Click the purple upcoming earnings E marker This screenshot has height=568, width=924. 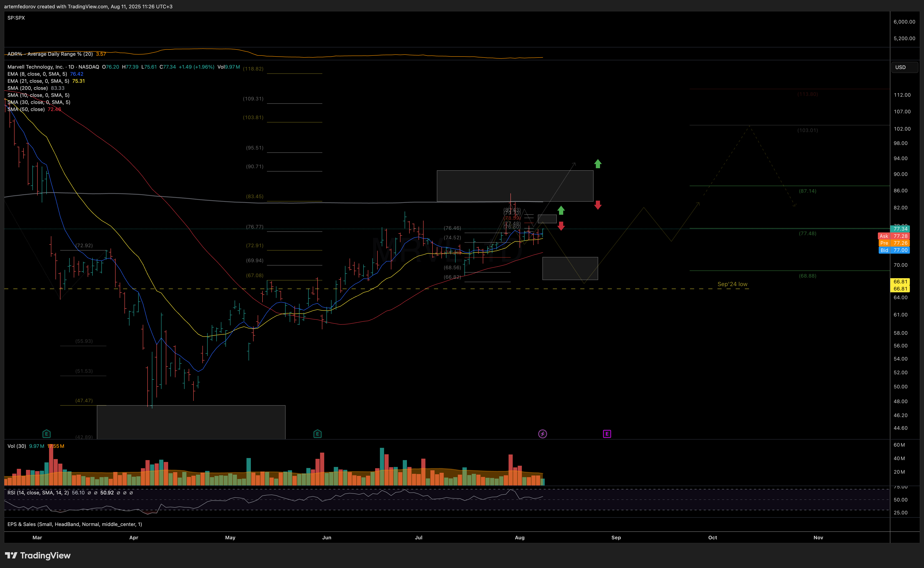pos(607,434)
